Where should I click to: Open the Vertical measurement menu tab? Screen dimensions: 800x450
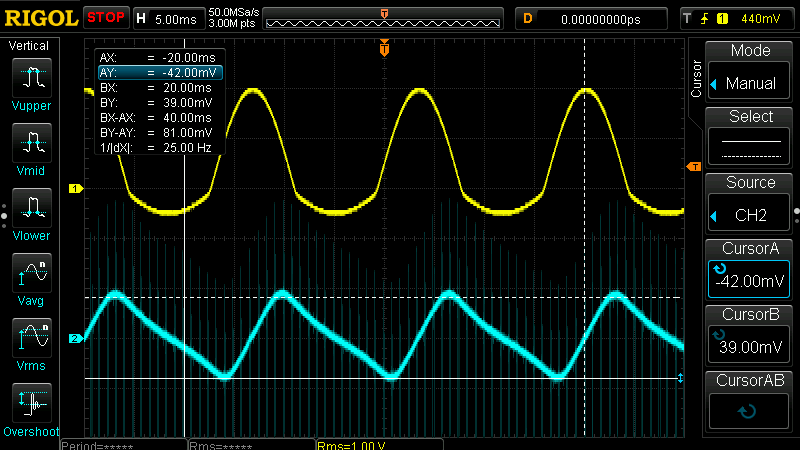[29, 46]
